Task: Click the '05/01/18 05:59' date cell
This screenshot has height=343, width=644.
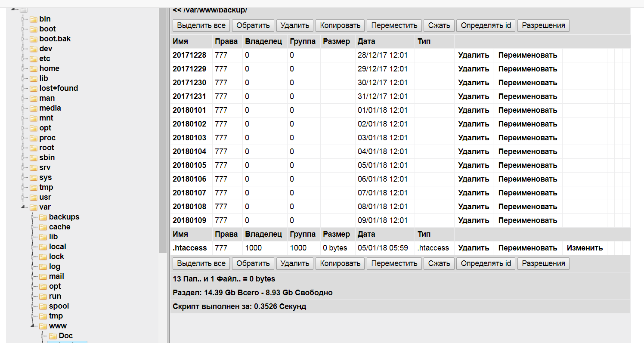Action: pos(383,248)
